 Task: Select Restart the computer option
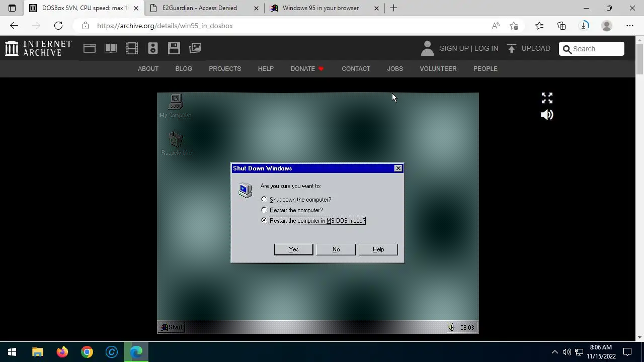tap(264, 210)
